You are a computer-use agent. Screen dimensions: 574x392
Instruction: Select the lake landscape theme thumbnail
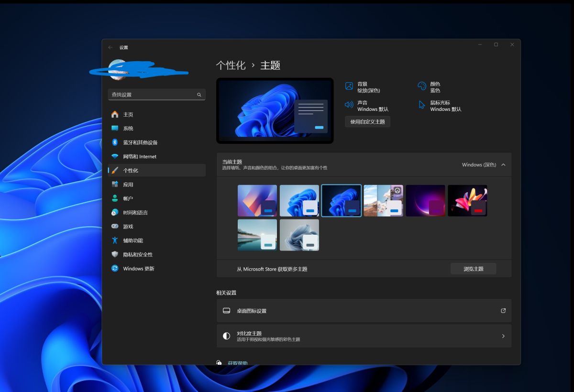coord(257,235)
